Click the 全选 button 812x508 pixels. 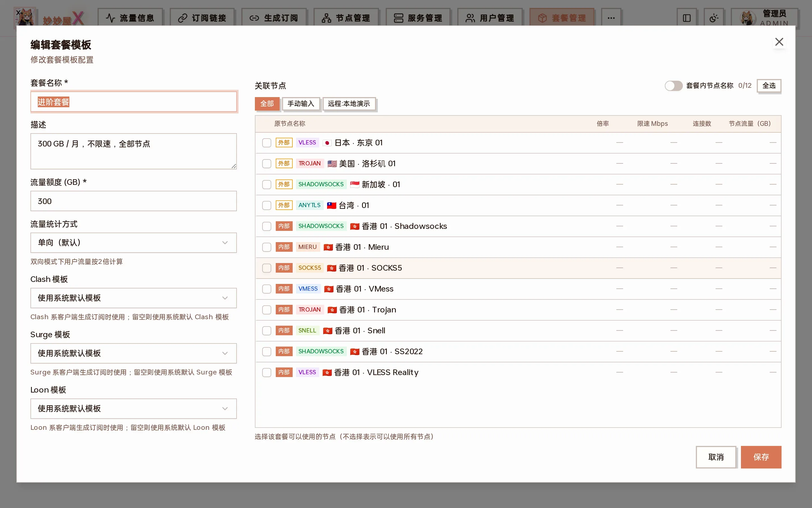[769, 86]
